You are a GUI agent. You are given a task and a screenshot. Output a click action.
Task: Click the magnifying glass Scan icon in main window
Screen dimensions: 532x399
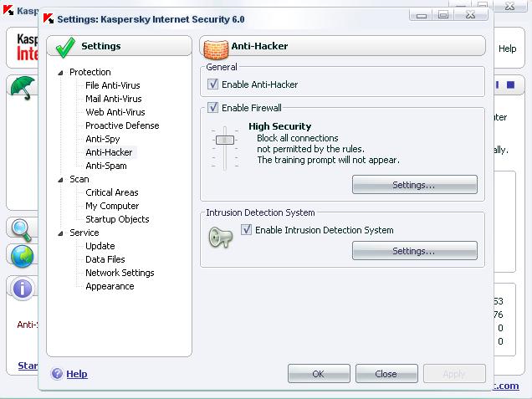click(x=22, y=230)
